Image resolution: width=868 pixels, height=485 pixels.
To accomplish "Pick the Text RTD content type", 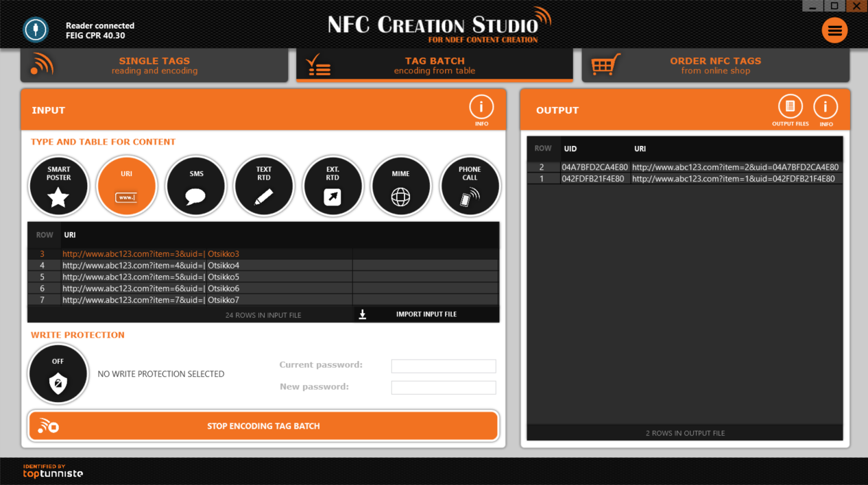I will click(264, 186).
